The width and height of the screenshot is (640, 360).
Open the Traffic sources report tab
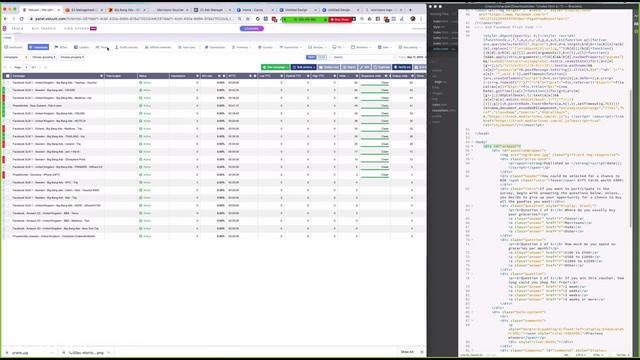pos(126,47)
